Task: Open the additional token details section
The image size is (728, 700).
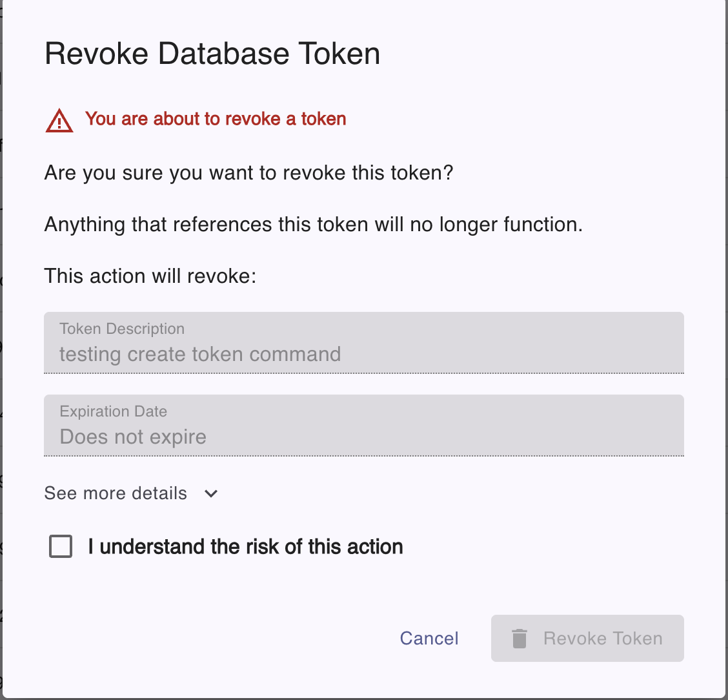Action: coord(116,493)
